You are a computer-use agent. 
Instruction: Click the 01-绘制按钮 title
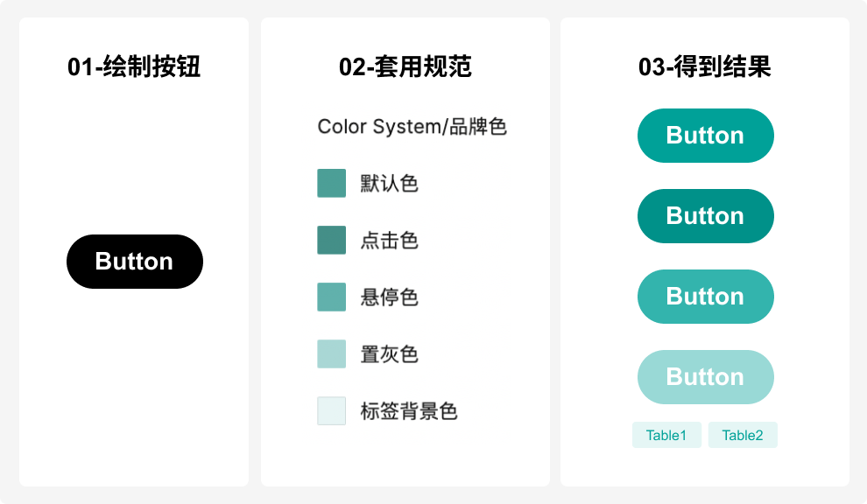[x=134, y=66]
